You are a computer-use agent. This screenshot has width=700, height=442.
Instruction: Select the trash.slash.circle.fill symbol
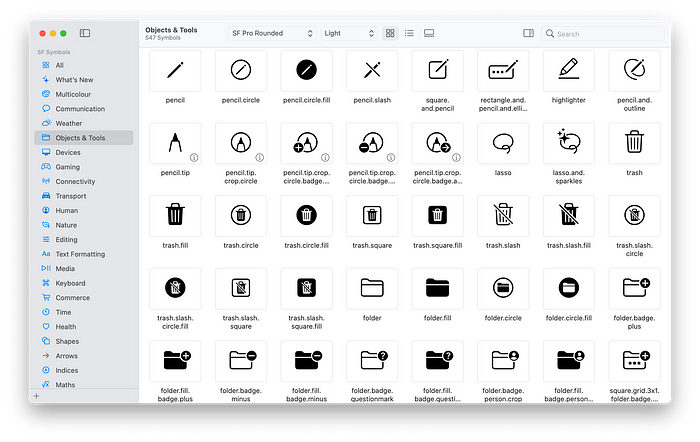pyautogui.click(x=175, y=289)
